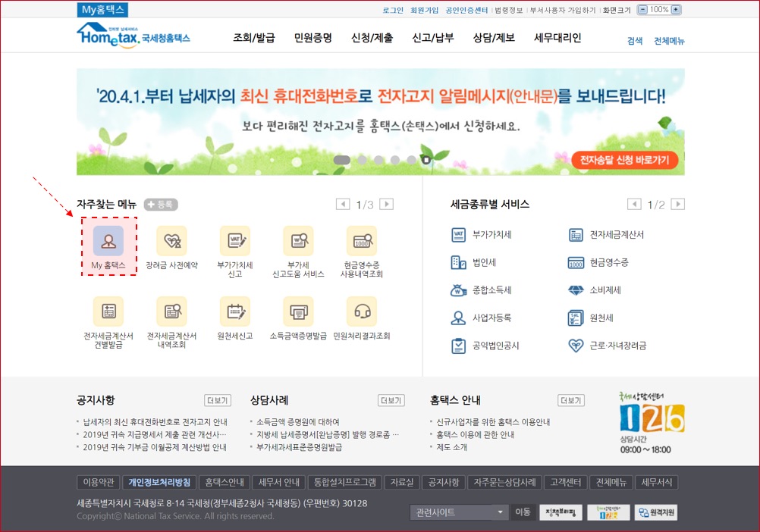
Task: Open the 관련사이트 dropdown
Action: [459, 512]
